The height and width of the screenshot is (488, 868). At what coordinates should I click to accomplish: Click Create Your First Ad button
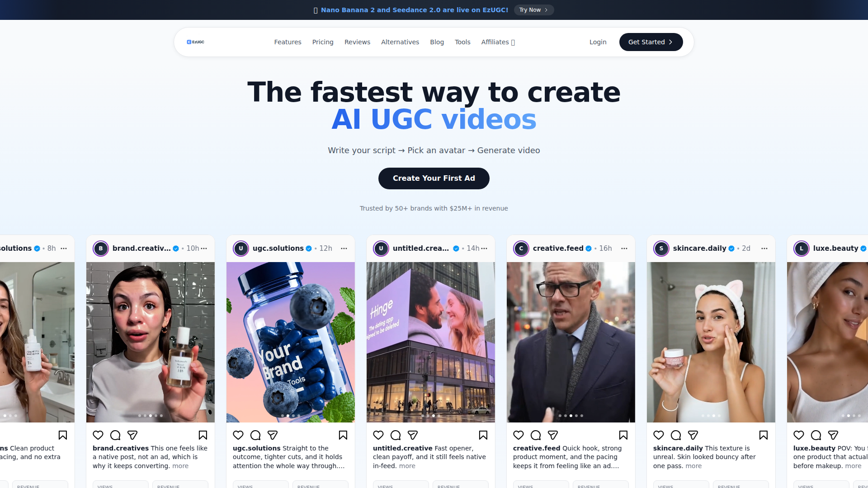coord(434,178)
